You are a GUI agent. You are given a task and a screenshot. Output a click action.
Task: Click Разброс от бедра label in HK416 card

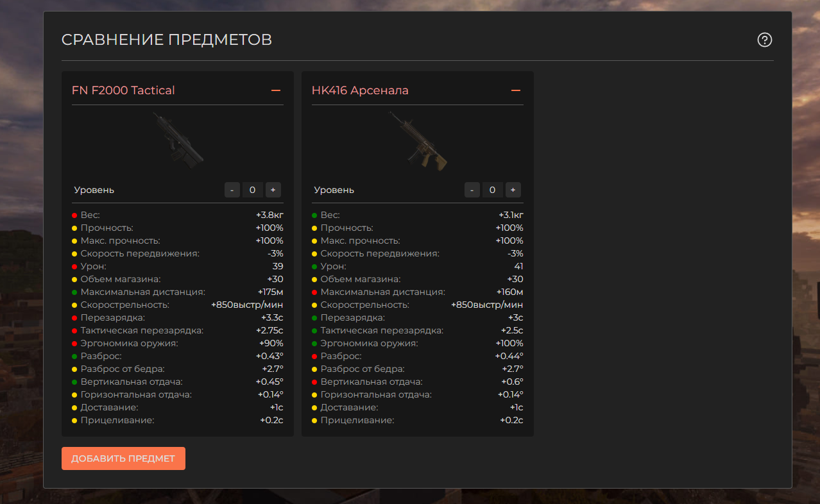tap(363, 369)
